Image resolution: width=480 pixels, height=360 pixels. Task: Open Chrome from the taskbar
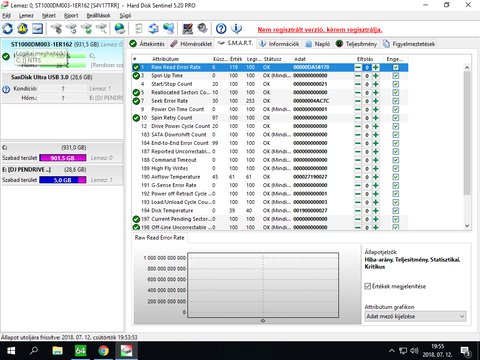point(103,351)
